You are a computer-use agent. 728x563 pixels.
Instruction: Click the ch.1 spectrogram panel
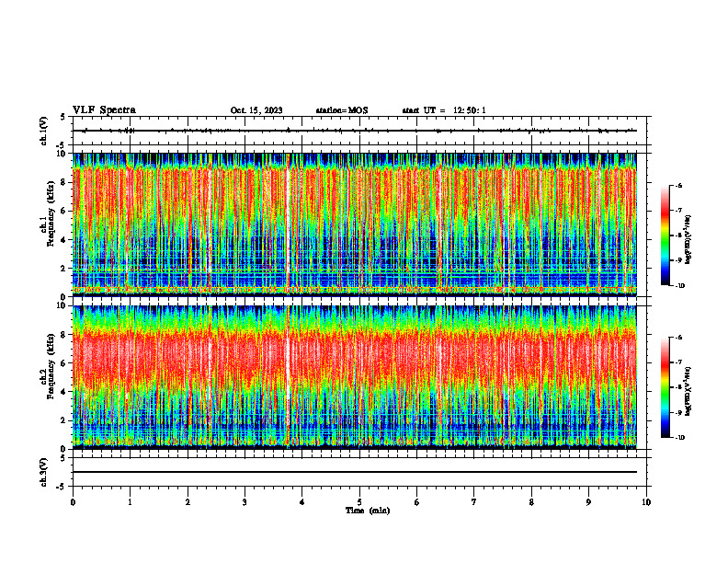coord(355,224)
